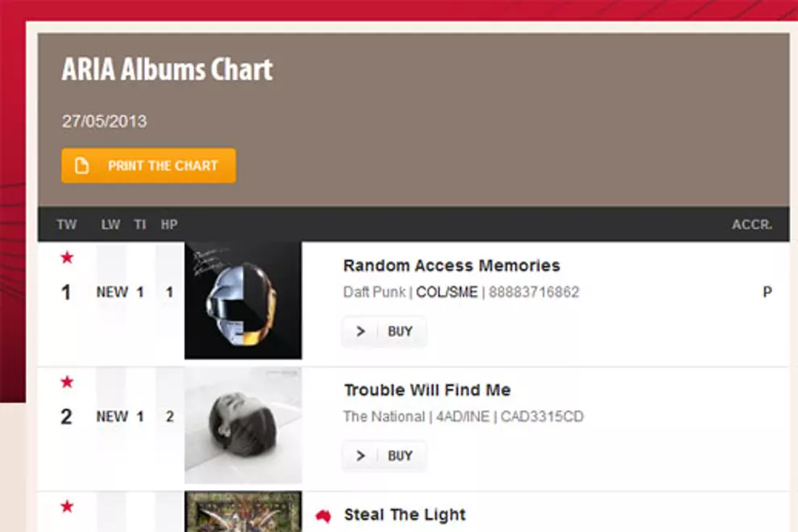Click the Daft Punk album cover thumbnail
This screenshot has height=532, width=798.
(243, 301)
